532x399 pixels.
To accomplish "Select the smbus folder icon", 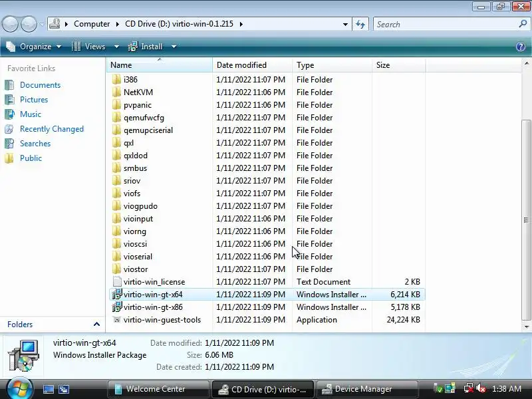I will tap(116, 168).
